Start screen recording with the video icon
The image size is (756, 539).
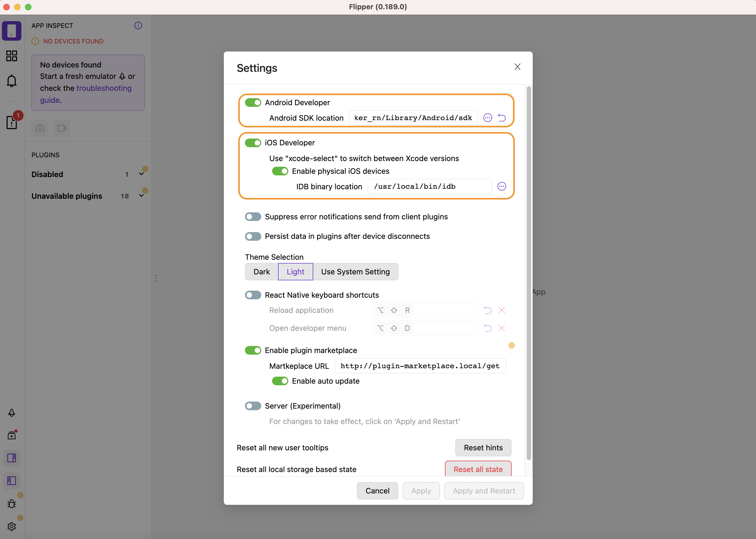[62, 128]
